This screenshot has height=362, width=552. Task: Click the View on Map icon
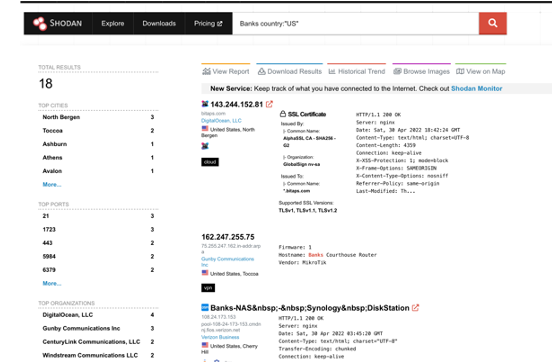[460, 71]
